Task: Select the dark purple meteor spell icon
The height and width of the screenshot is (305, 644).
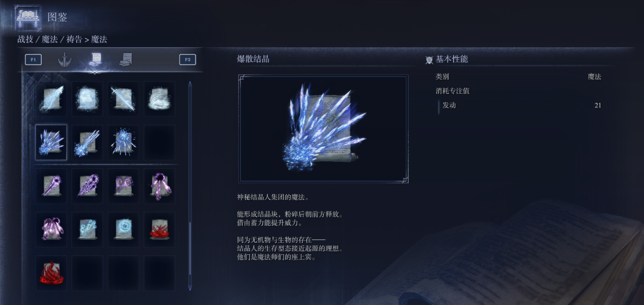Action: pyautogui.click(x=159, y=186)
